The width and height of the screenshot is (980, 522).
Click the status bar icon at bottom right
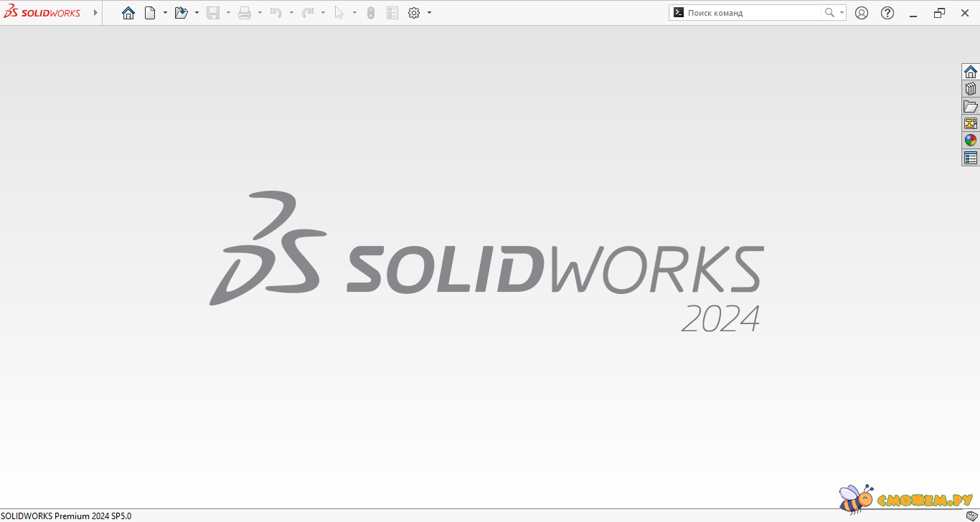971,516
